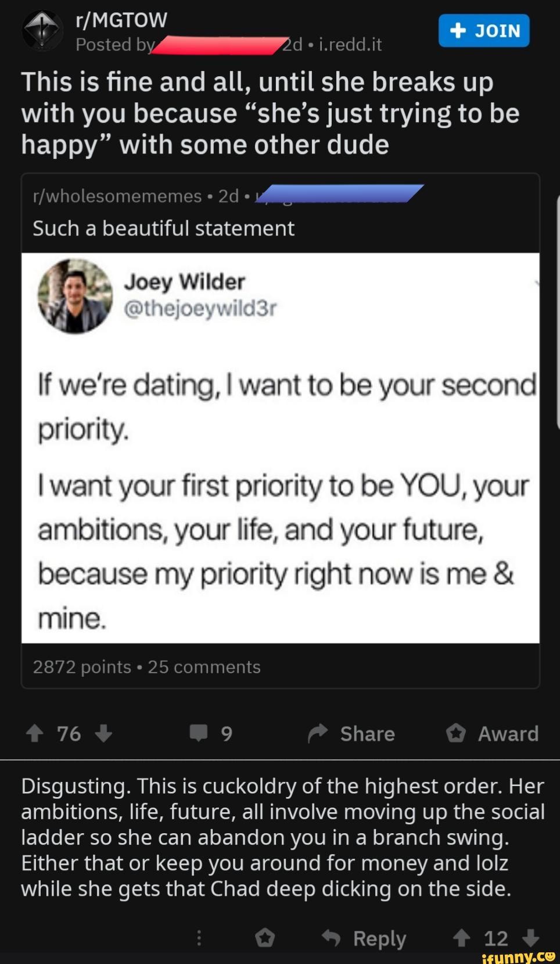This screenshot has width=560, height=964.
Task: Open the comments via the speech bubble icon
Action: pos(198,734)
